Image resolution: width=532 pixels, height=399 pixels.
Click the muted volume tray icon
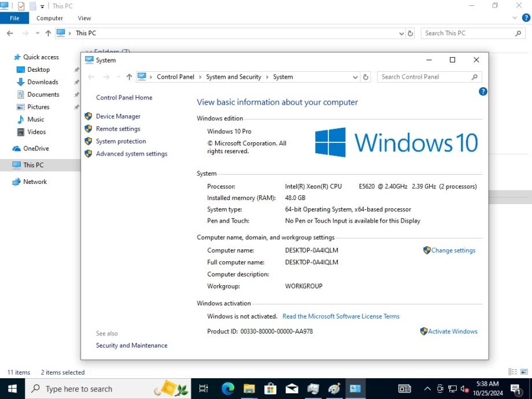465,389
